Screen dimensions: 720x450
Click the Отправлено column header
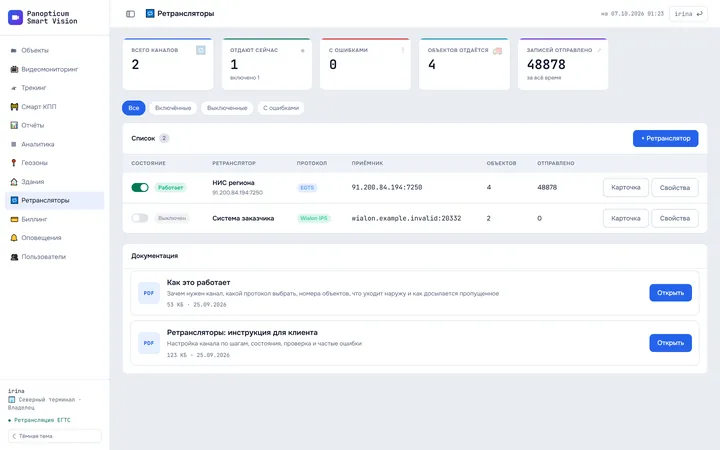[x=556, y=163]
